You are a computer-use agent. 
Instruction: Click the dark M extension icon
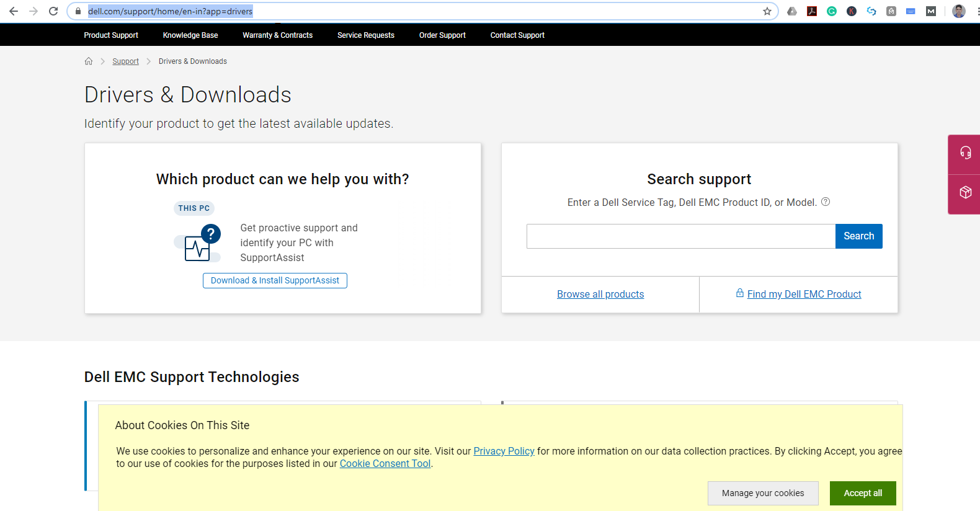coord(931,11)
